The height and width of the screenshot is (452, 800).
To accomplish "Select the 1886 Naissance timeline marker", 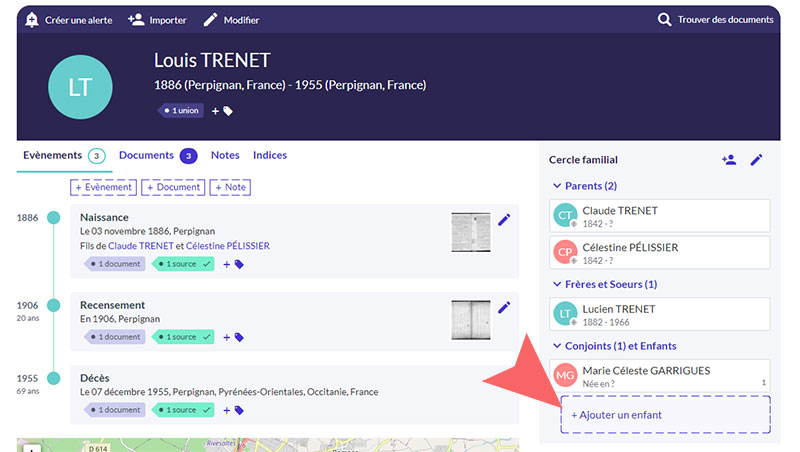I will point(54,218).
